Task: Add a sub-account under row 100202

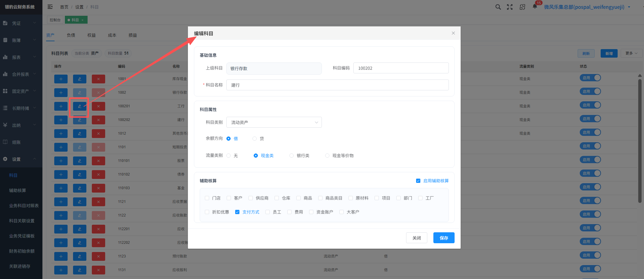Action: (x=61, y=120)
